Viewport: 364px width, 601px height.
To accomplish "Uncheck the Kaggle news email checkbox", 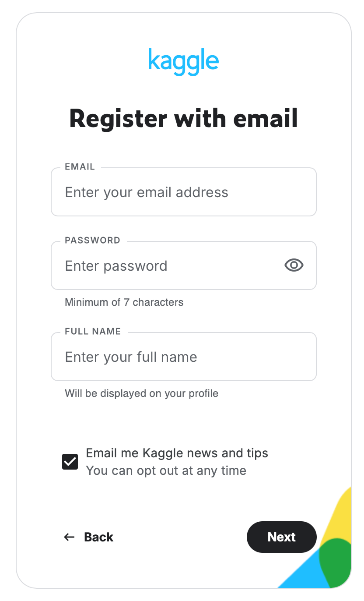I will [70, 462].
